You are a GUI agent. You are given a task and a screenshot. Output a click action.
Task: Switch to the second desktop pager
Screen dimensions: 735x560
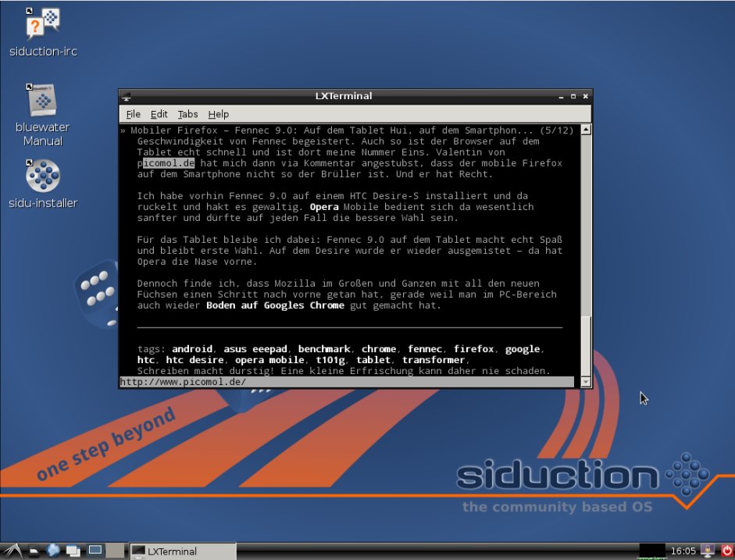(x=115, y=551)
